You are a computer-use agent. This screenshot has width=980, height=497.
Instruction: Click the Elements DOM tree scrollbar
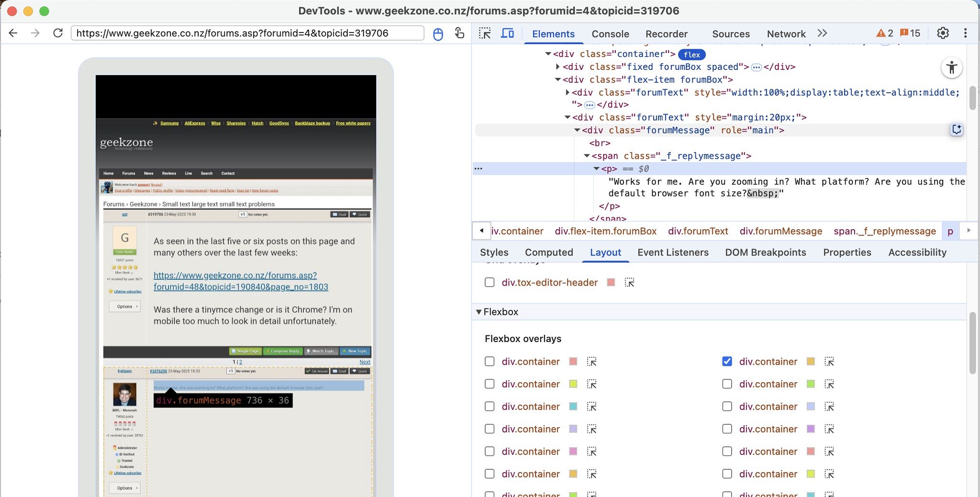[x=972, y=98]
